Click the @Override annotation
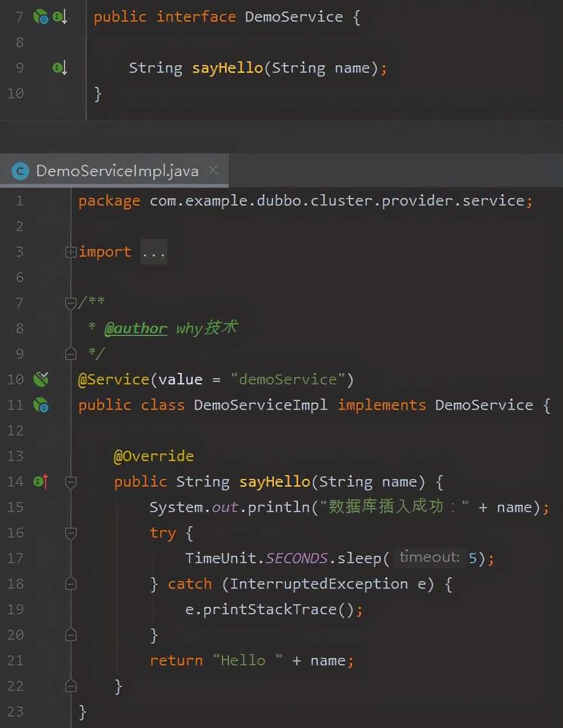The height and width of the screenshot is (728, 563). 154,457
